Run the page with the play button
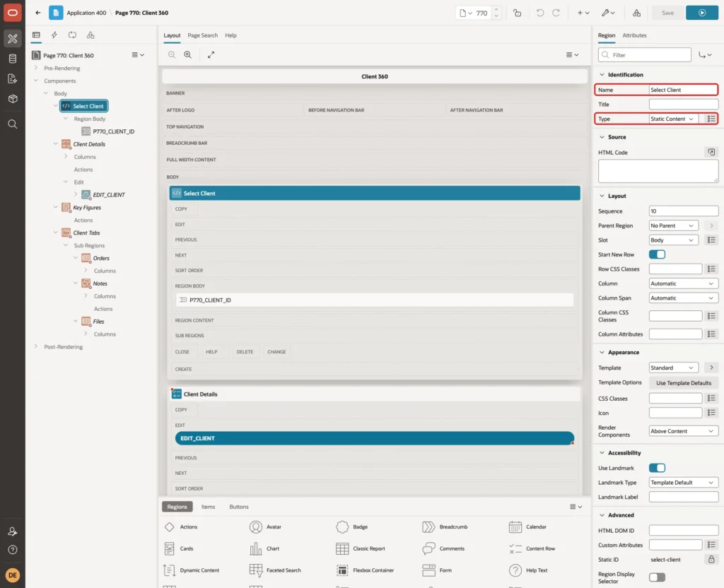This screenshot has height=588, width=724. [702, 13]
